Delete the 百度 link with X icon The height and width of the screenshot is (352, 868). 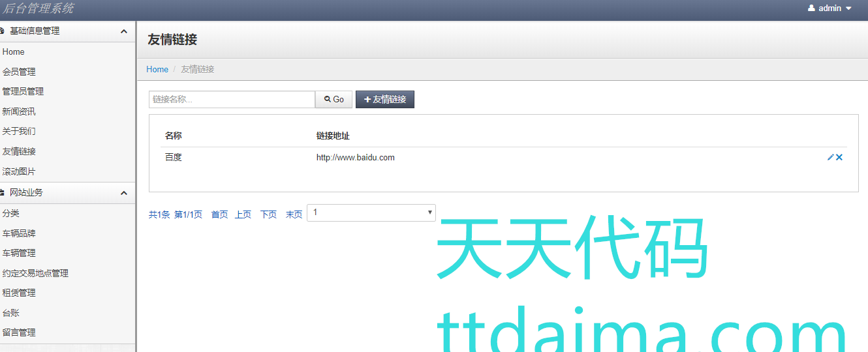839,157
